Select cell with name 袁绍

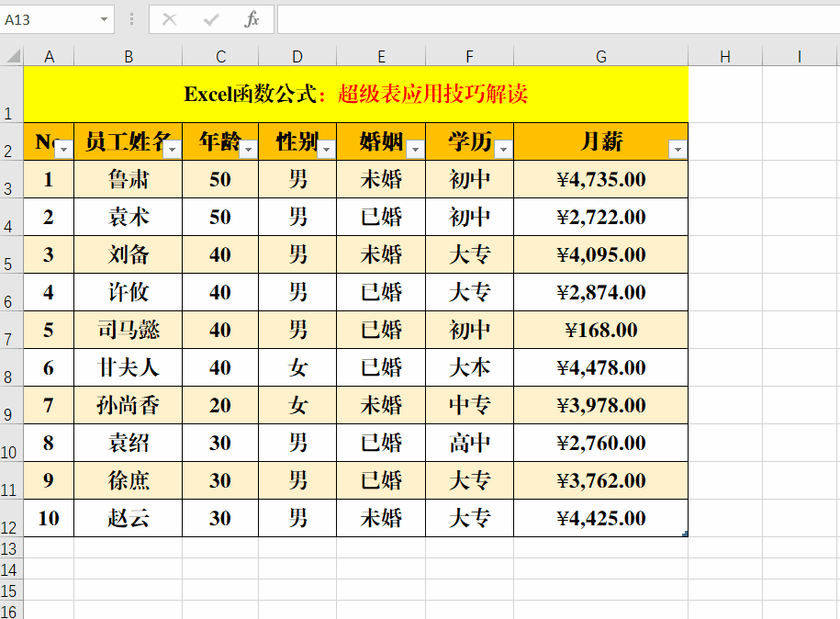129,443
